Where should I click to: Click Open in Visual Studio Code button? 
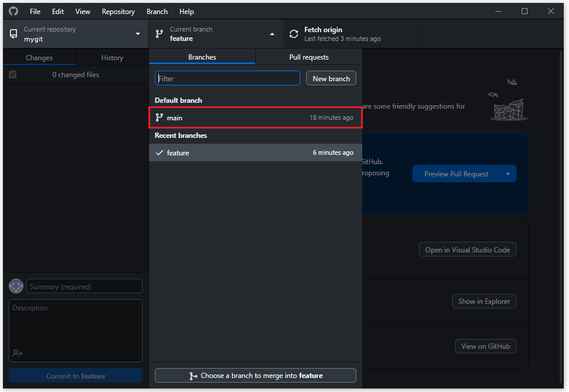point(467,249)
